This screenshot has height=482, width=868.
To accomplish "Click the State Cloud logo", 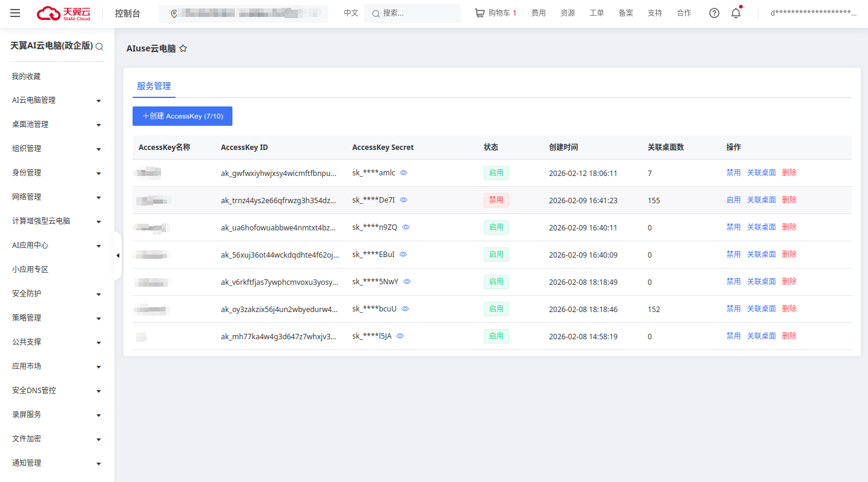I will pos(64,13).
